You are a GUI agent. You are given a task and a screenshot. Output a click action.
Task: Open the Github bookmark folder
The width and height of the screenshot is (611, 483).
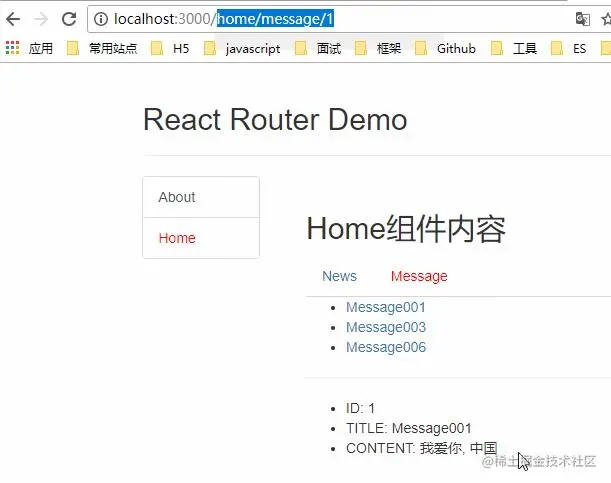[445, 48]
